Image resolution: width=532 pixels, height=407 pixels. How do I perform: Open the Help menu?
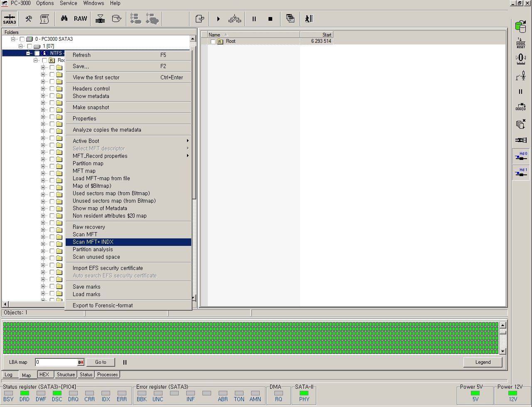click(115, 3)
